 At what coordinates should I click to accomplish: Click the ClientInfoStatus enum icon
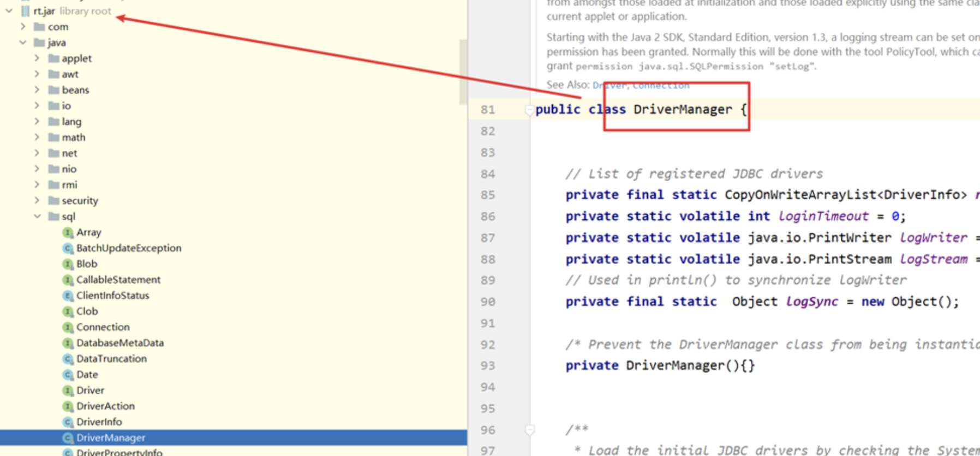click(68, 296)
